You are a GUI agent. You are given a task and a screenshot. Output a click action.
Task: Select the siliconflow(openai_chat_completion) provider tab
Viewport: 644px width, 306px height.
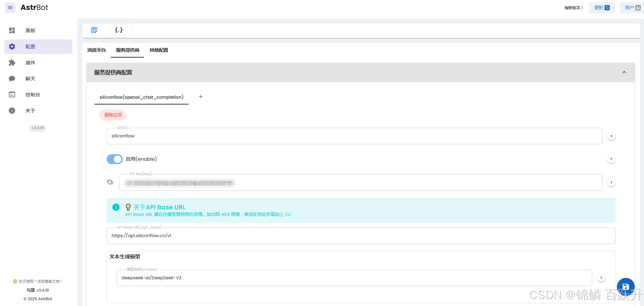[x=141, y=97]
